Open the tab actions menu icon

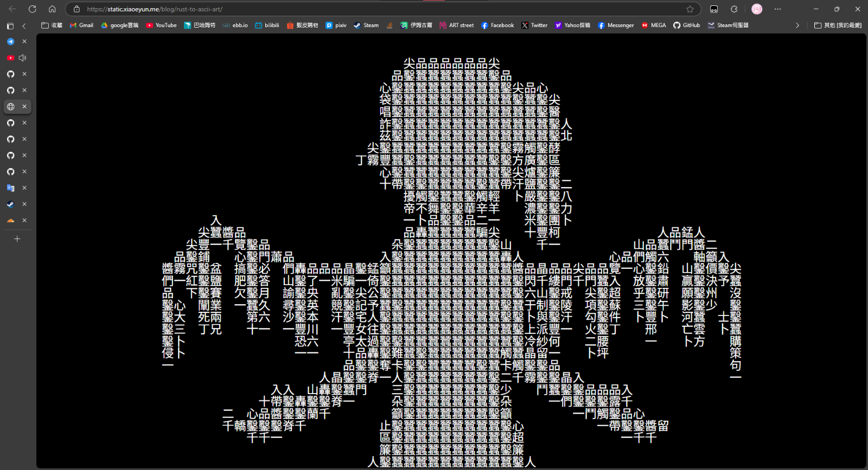tap(10, 26)
